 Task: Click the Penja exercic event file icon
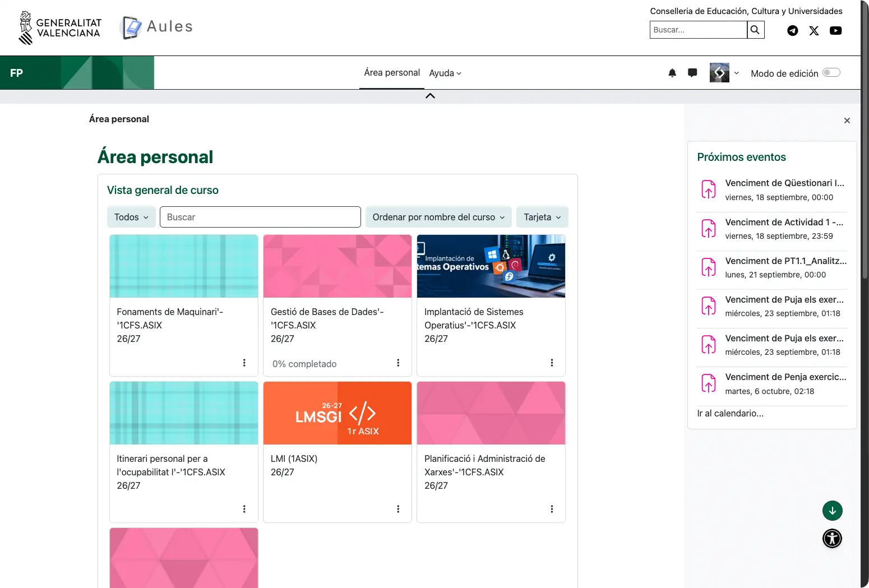point(709,383)
